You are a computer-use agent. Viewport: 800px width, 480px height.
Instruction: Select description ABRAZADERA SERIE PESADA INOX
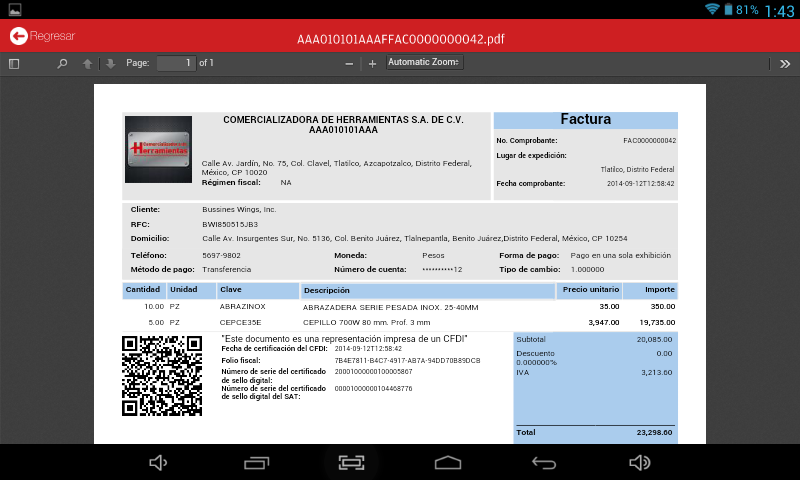pos(390,308)
